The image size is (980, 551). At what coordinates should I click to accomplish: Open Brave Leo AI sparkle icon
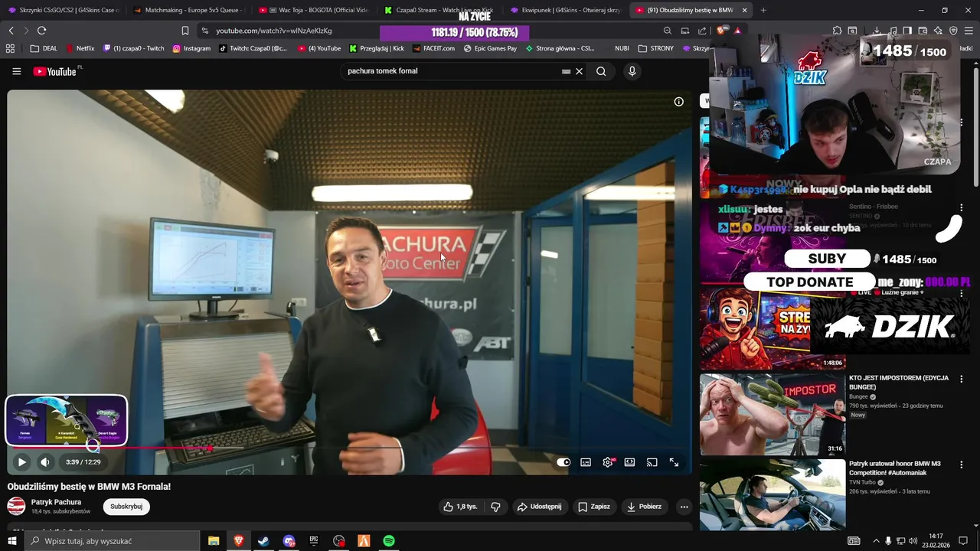click(x=938, y=31)
